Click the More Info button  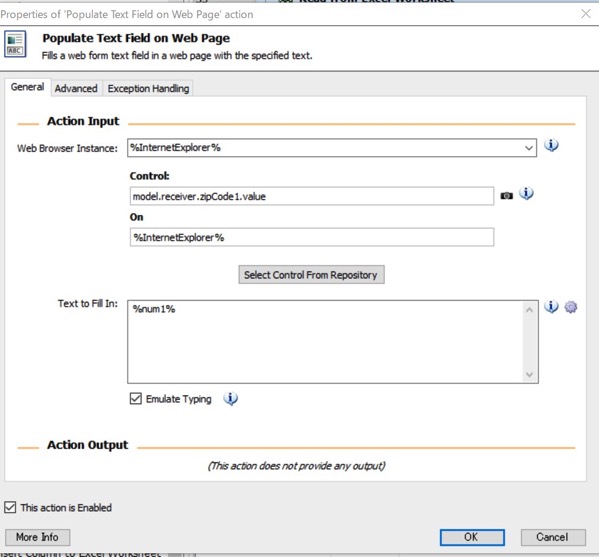click(x=37, y=537)
